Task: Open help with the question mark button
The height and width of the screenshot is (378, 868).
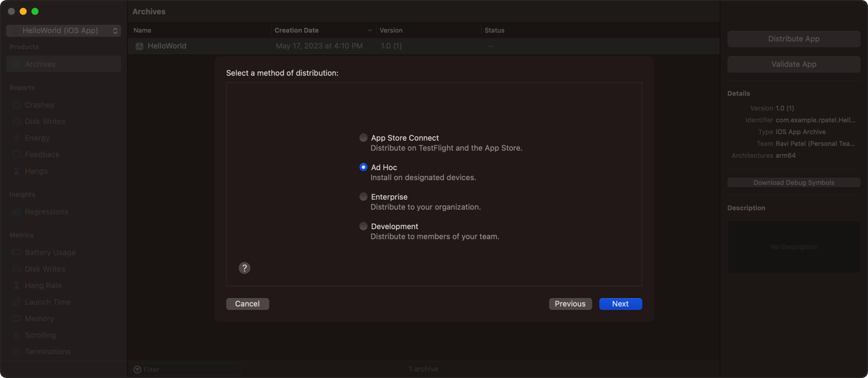Action: click(244, 268)
